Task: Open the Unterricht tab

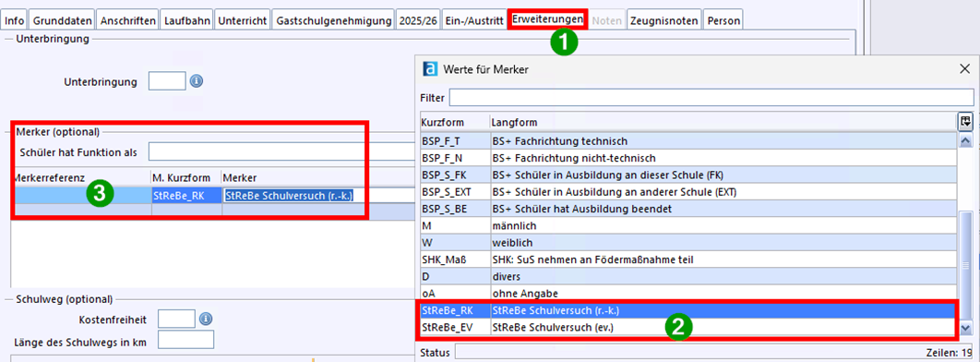Action: tap(243, 20)
